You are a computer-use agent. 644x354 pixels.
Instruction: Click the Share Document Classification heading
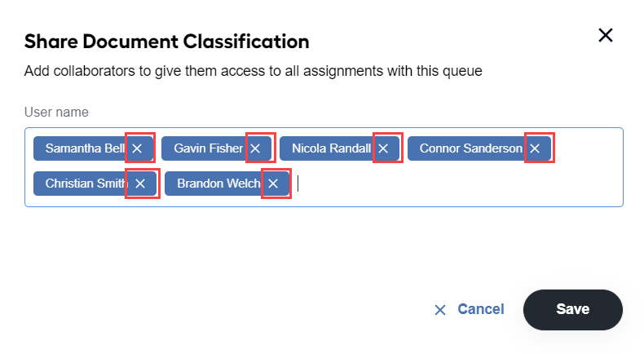coord(167,42)
